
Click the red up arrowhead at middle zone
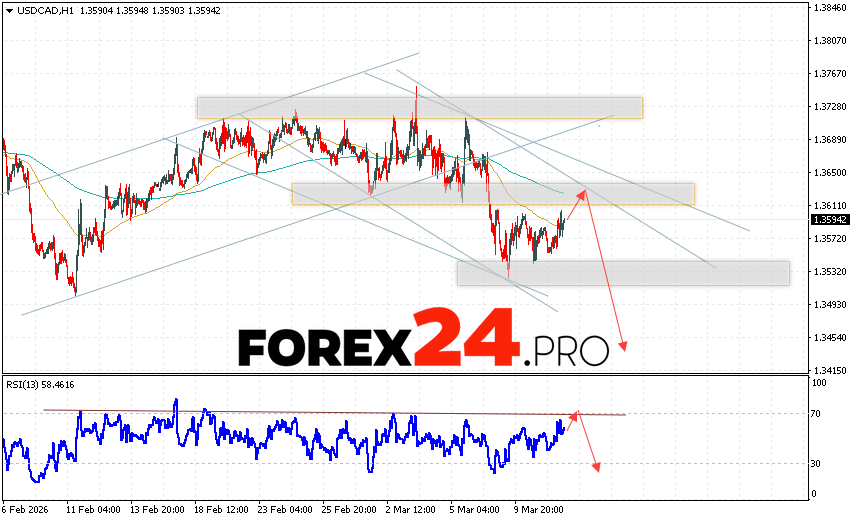tap(584, 193)
